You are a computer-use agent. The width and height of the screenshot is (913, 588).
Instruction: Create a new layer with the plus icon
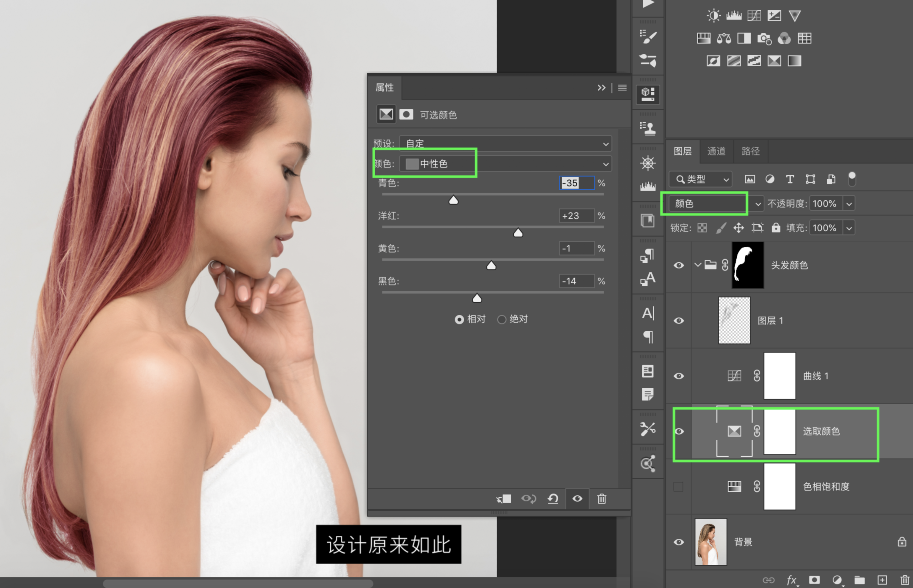[882, 580]
